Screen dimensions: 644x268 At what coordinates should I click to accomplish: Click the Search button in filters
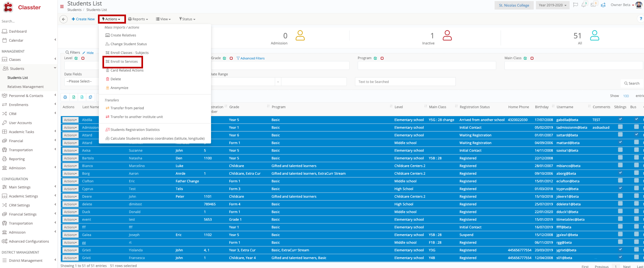(x=632, y=83)
